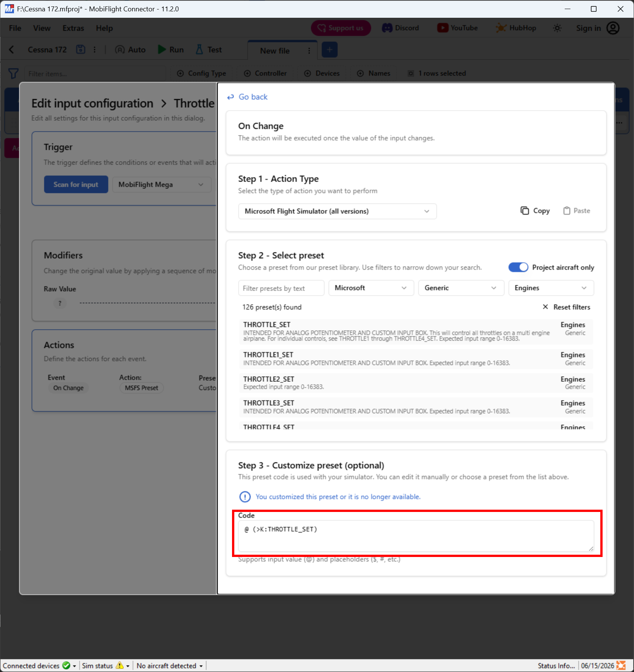Open Devices filter
Image resolution: width=634 pixels, height=672 pixels.
322,73
